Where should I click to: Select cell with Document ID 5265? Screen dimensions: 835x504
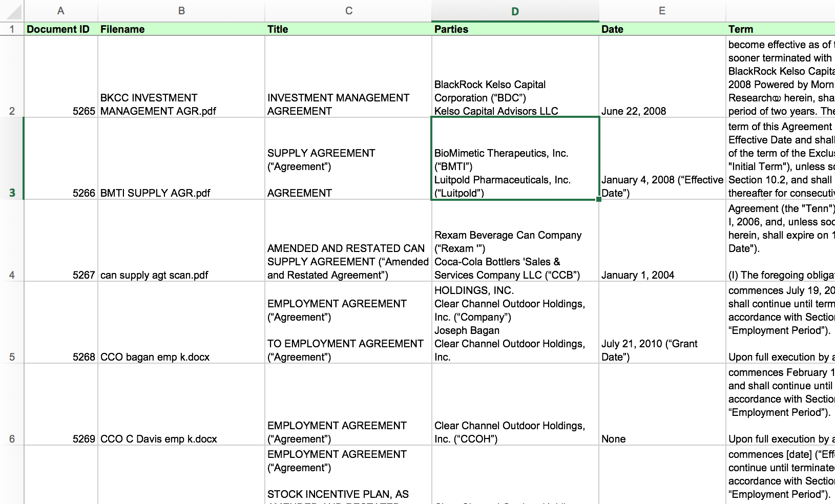coord(61,77)
